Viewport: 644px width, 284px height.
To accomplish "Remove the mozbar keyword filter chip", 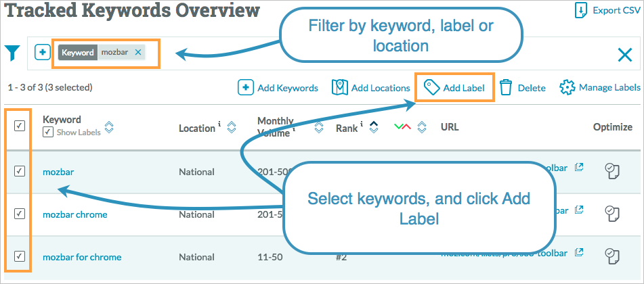I will (138, 52).
